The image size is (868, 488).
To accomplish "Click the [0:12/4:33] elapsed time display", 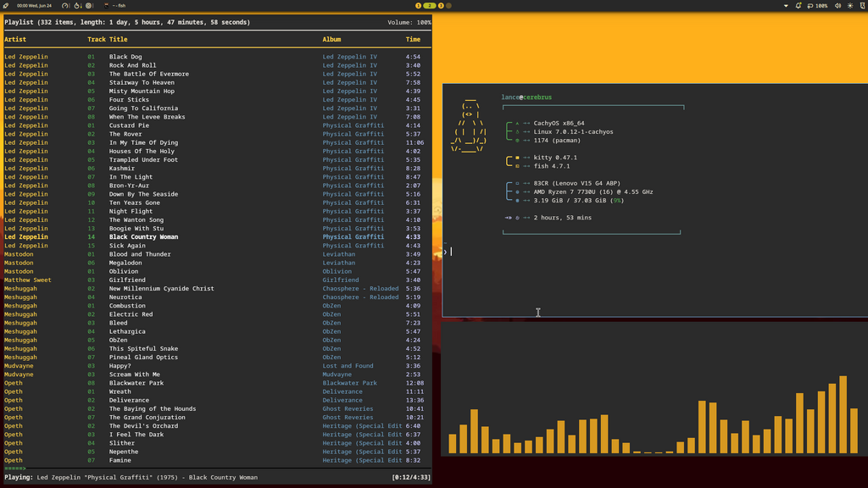I will (x=411, y=478).
